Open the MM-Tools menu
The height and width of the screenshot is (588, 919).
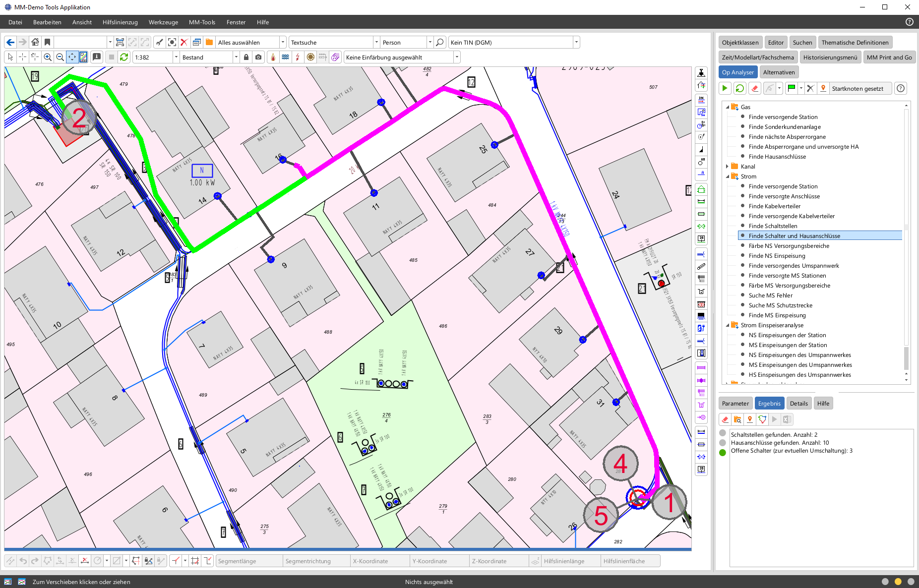click(202, 22)
